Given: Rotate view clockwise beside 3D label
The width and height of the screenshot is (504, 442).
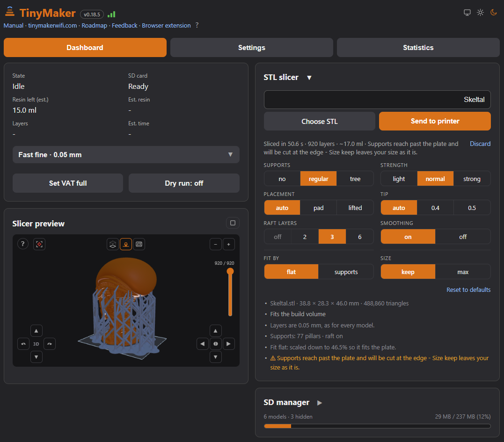Looking at the screenshot, I should 50,344.
